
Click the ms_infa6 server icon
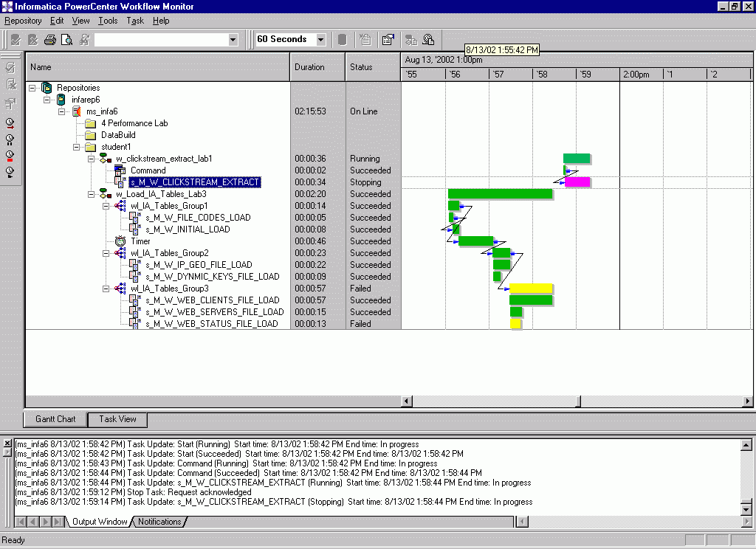[x=77, y=111]
